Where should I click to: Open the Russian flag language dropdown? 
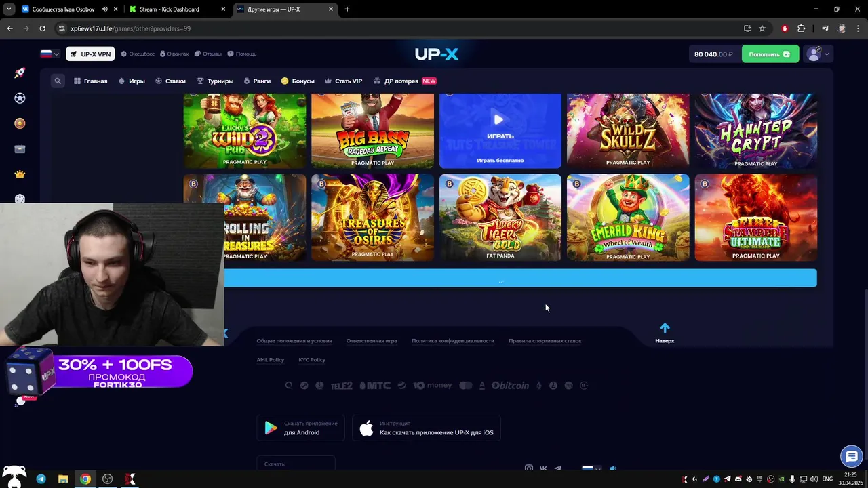pos(50,54)
